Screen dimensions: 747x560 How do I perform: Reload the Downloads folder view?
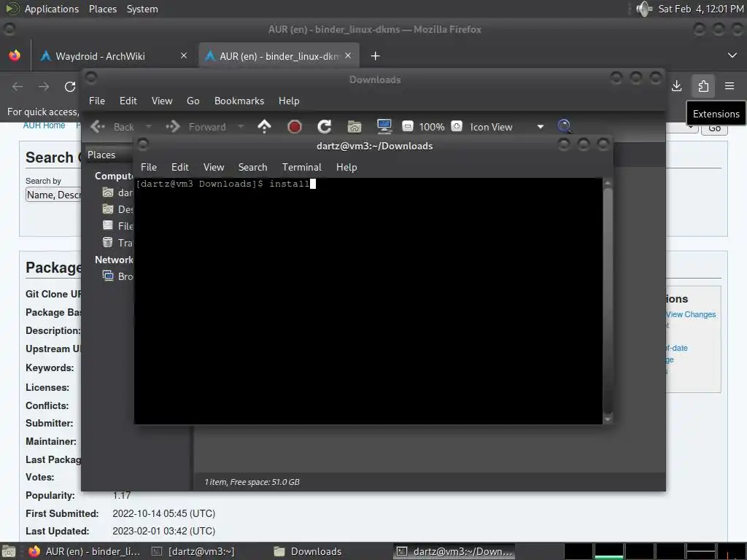[325, 127]
